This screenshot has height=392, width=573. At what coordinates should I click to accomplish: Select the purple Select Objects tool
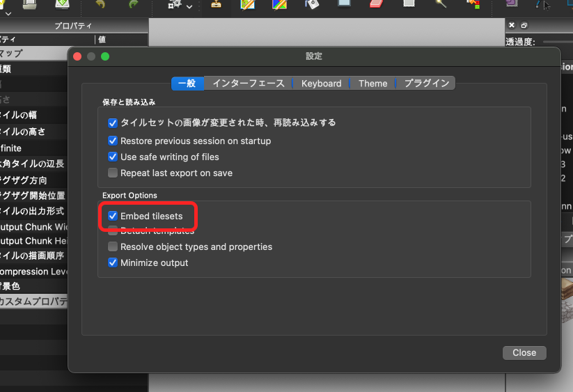click(x=512, y=3)
